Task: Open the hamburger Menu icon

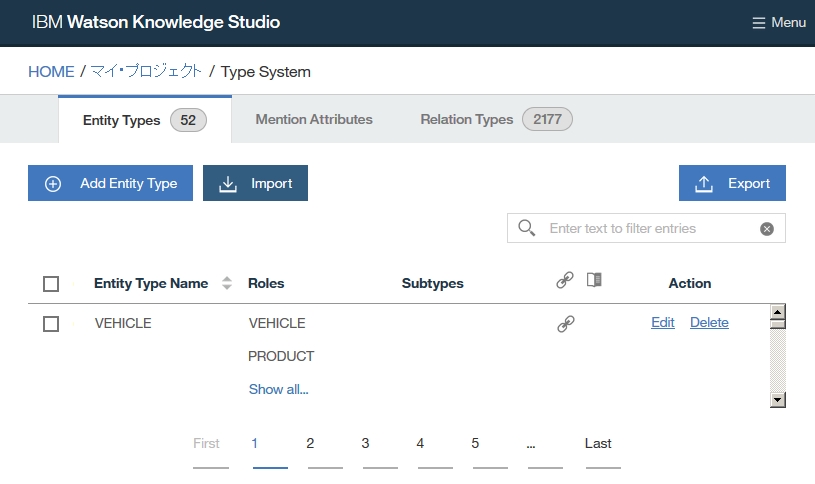Action: (x=759, y=23)
